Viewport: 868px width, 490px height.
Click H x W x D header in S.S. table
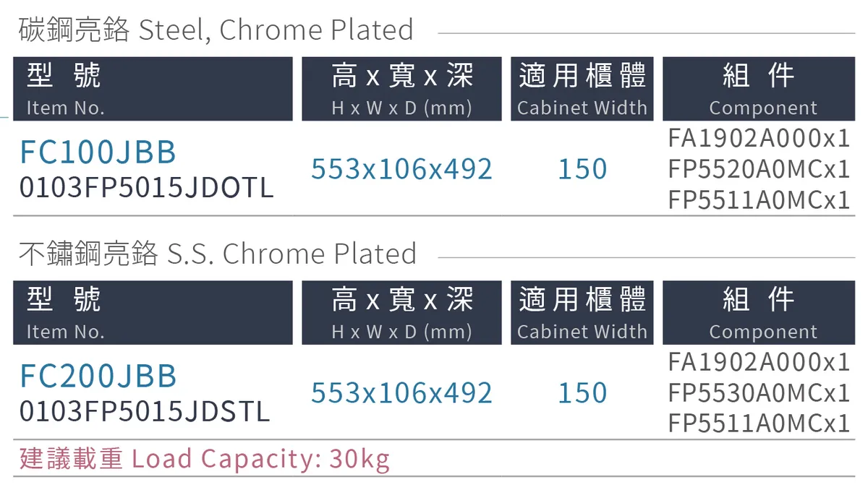coord(401,313)
